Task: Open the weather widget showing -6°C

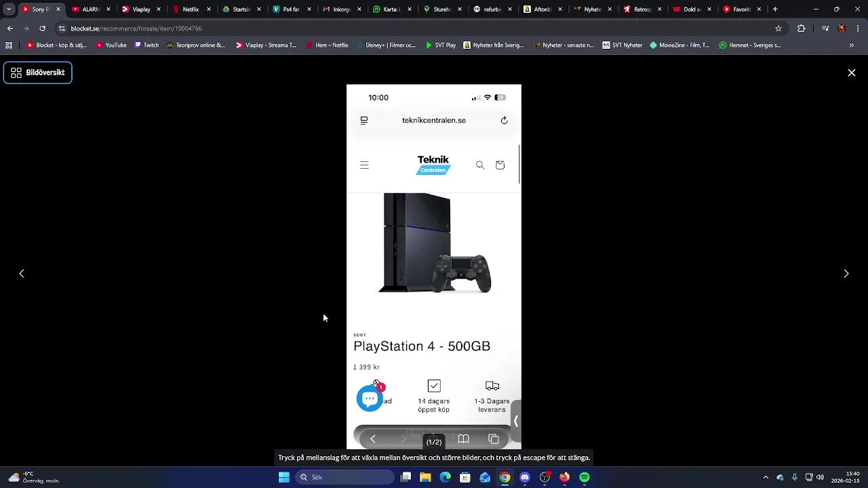Action: tap(34, 477)
